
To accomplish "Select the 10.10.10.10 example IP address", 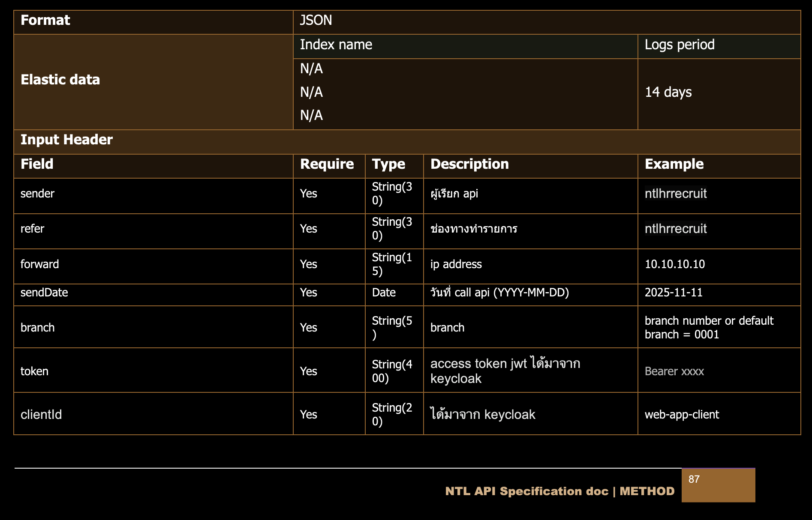I will (x=675, y=264).
